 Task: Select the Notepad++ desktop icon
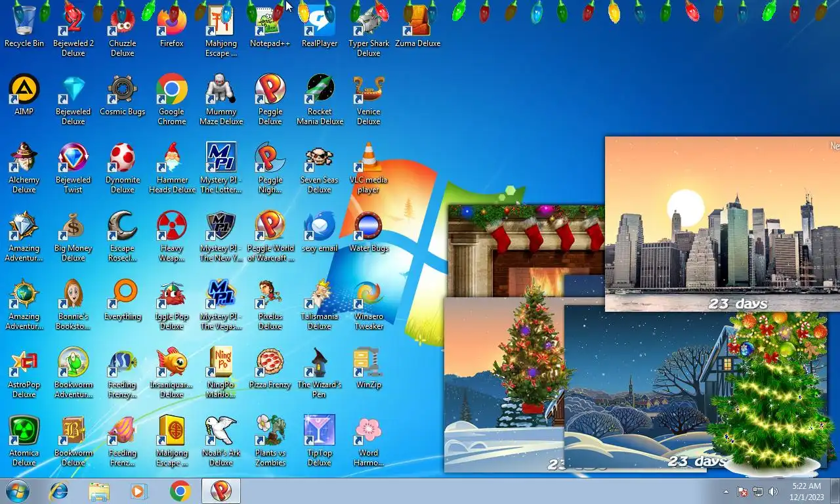coord(270,26)
